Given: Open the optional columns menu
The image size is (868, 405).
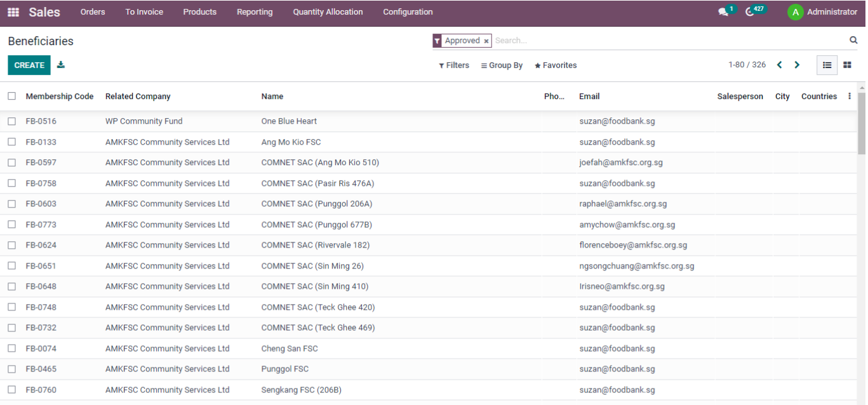Looking at the screenshot, I should 850,96.
